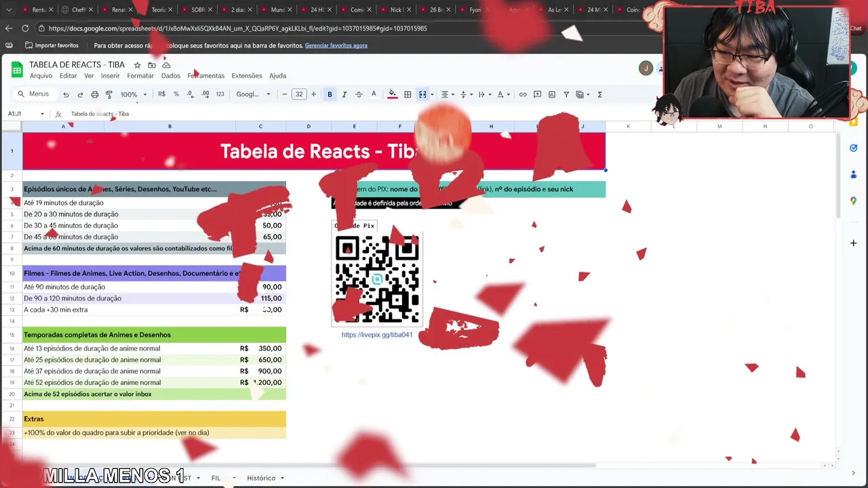Click the Google Sheets home logo
The image size is (868, 488).
click(x=16, y=70)
